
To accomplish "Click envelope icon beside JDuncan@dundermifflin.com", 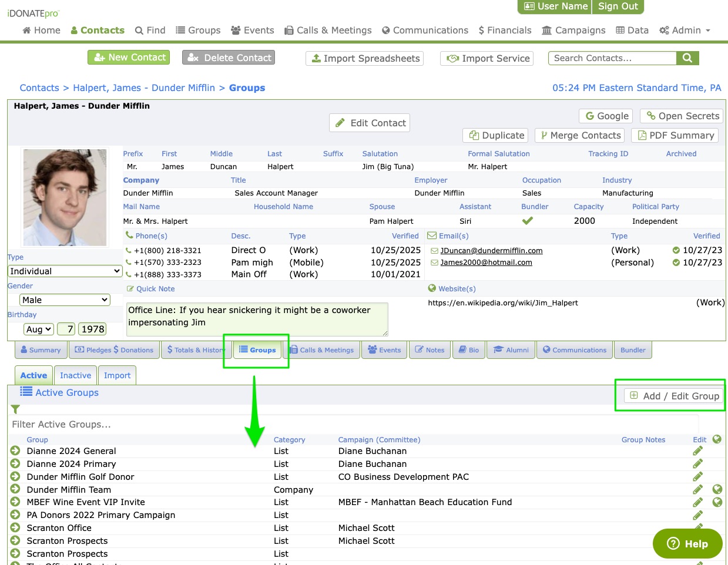I will point(435,251).
